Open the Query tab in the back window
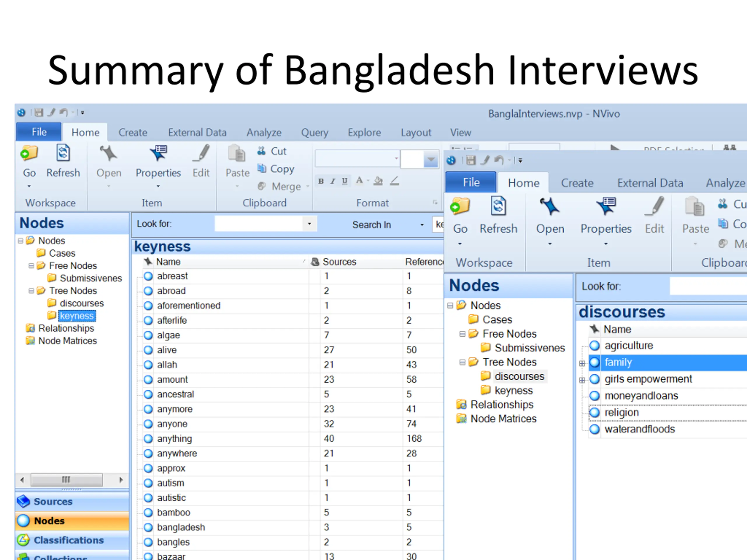Image resolution: width=747 pixels, height=560 pixels. tap(314, 132)
